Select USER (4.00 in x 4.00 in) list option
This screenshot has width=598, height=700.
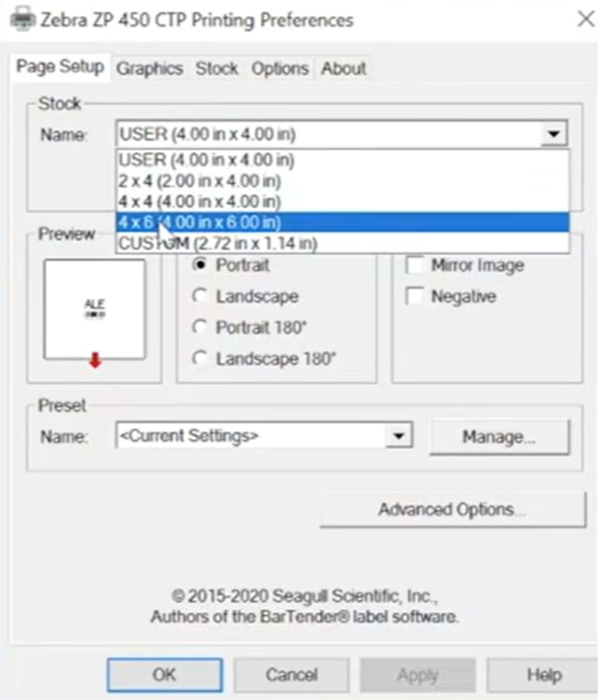point(342,160)
